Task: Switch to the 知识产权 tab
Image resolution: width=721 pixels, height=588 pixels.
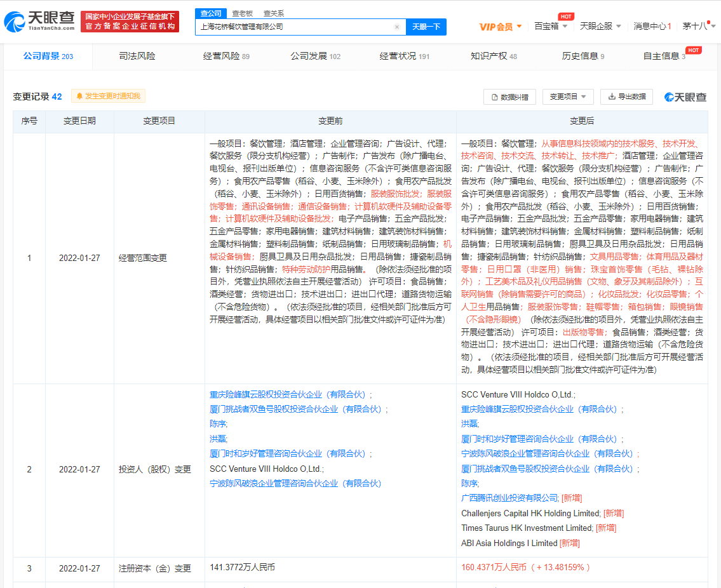Action: (x=493, y=57)
